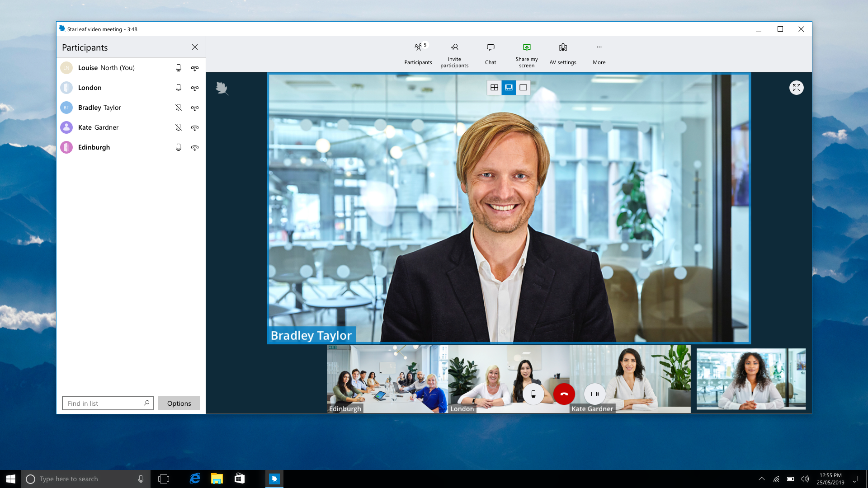Remove Edinburgh using its hang-up icon

(x=195, y=148)
